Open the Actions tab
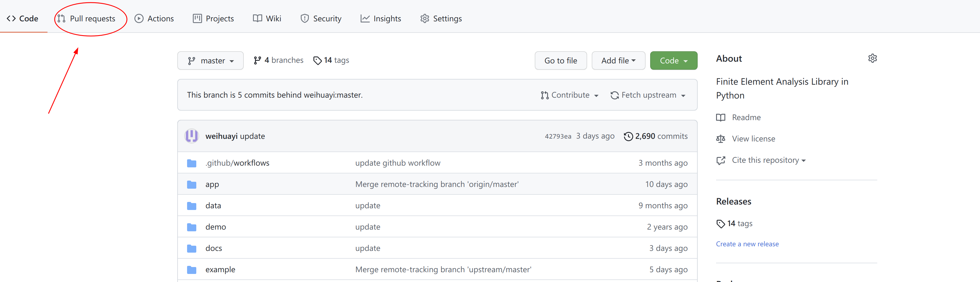980x282 pixels. [x=154, y=18]
